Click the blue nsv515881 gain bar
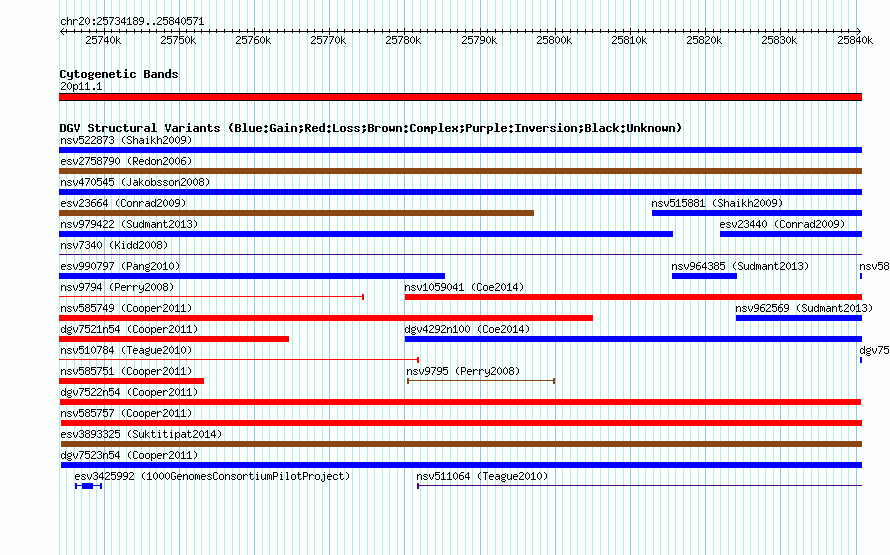The width and height of the screenshot is (890, 555). [x=757, y=213]
